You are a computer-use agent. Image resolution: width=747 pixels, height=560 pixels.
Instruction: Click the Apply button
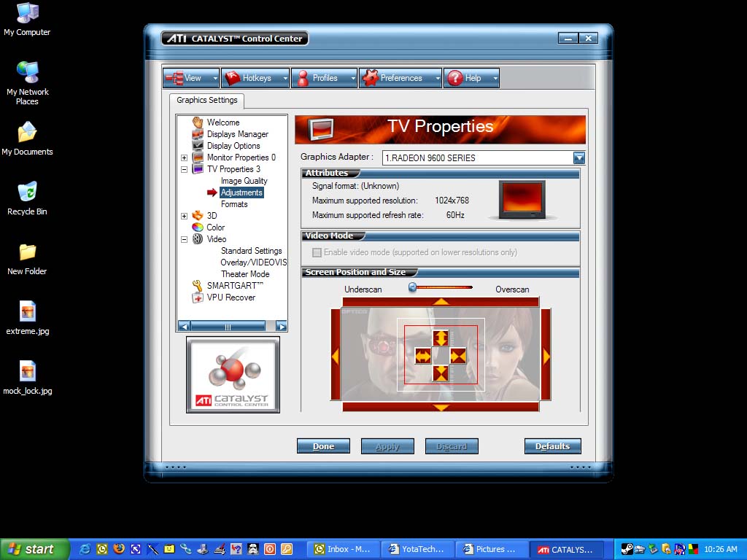tap(387, 446)
